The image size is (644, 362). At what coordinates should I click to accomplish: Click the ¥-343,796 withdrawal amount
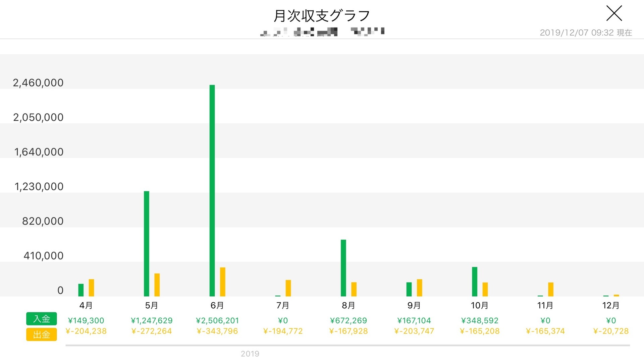click(x=217, y=331)
